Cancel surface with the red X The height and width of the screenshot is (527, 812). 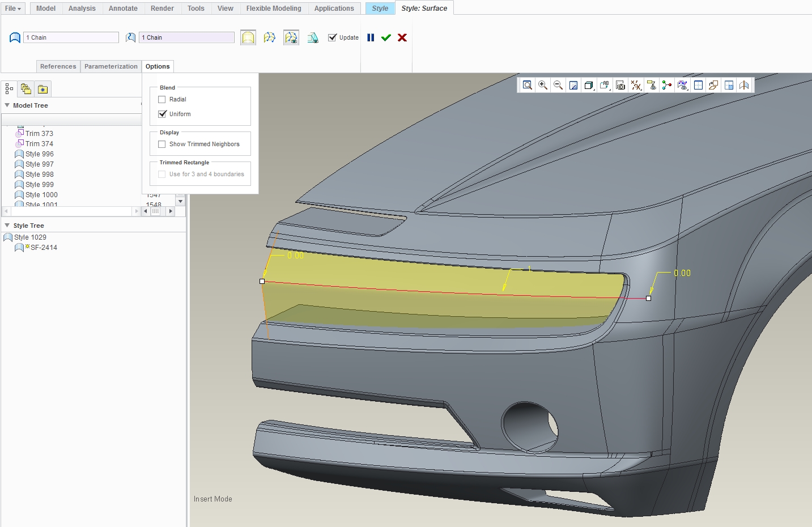point(402,37)
